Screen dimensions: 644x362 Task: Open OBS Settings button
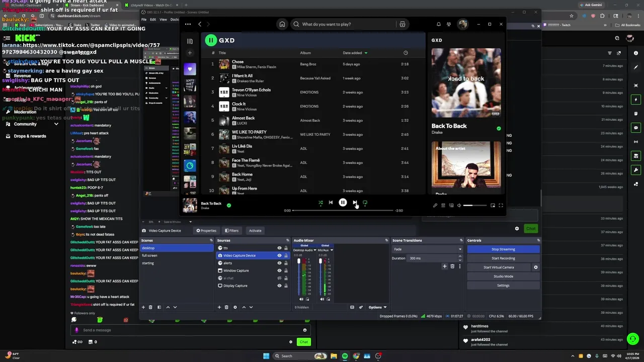[x=503, y=286]
